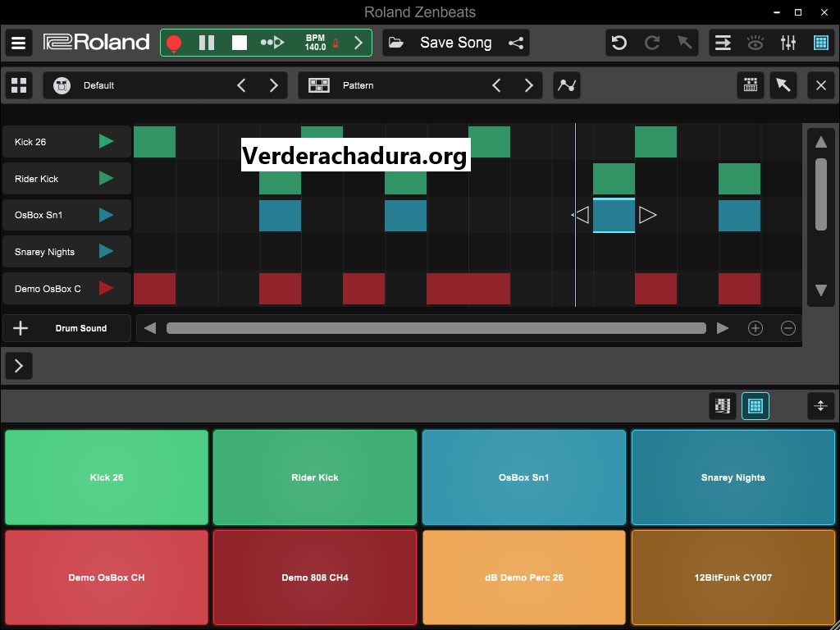840x630 pixels.
Task: Add a Drum Sound with plus button
Action: (21, 328)
